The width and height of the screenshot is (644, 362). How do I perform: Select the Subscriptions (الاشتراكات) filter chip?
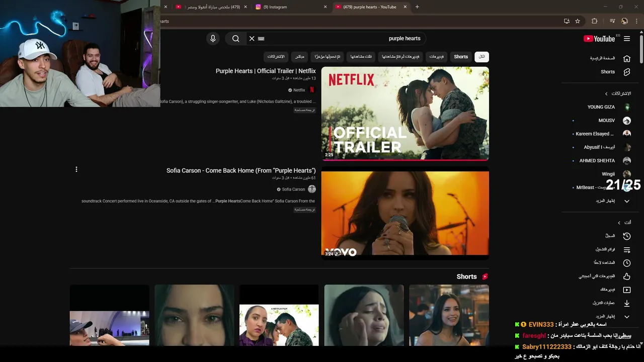276,57
